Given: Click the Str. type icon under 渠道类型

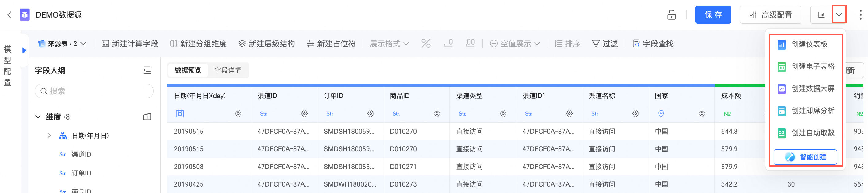Looking at the screenshot, I should pos(462,114).
